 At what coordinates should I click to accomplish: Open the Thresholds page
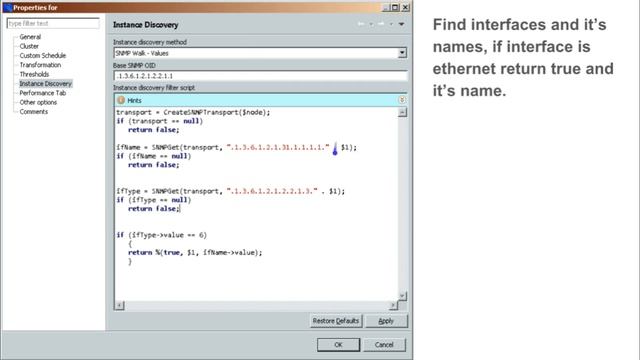point(34,74)
